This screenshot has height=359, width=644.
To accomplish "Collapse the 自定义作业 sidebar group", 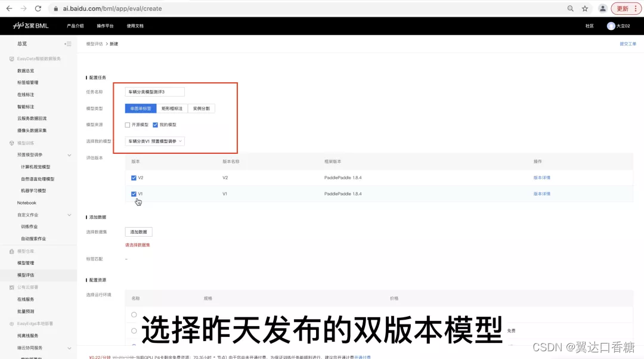I will (69, 215).
